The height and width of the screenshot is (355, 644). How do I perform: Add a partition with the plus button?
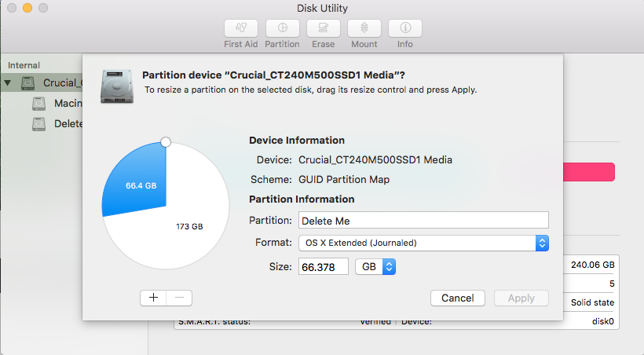click(x=153, y=298)
